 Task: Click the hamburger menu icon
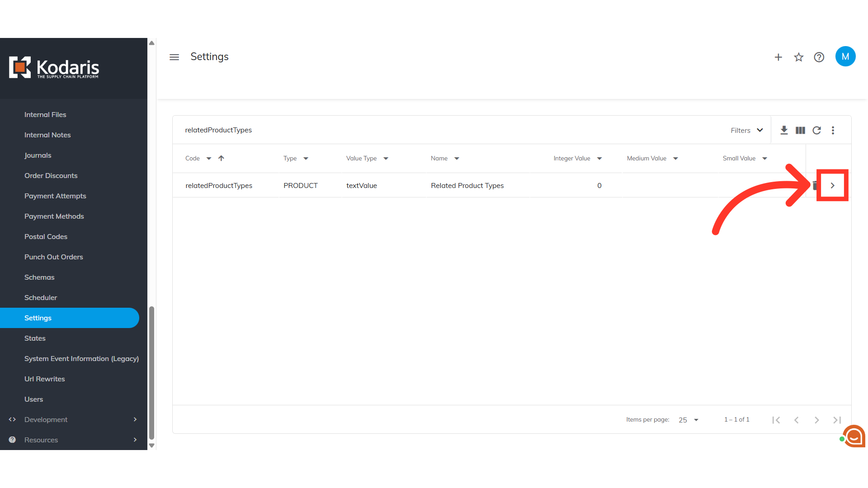click(x=174, y=57)
